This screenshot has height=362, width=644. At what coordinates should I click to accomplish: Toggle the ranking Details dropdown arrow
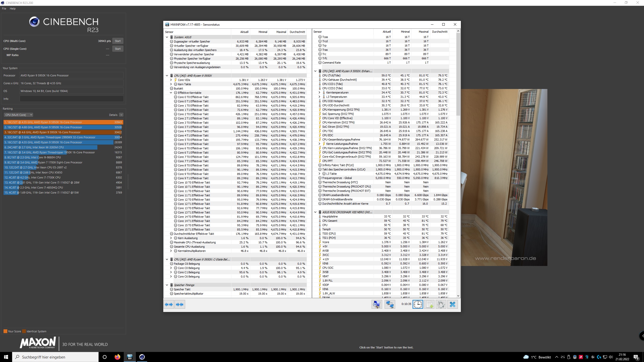[x=121, y=115]
